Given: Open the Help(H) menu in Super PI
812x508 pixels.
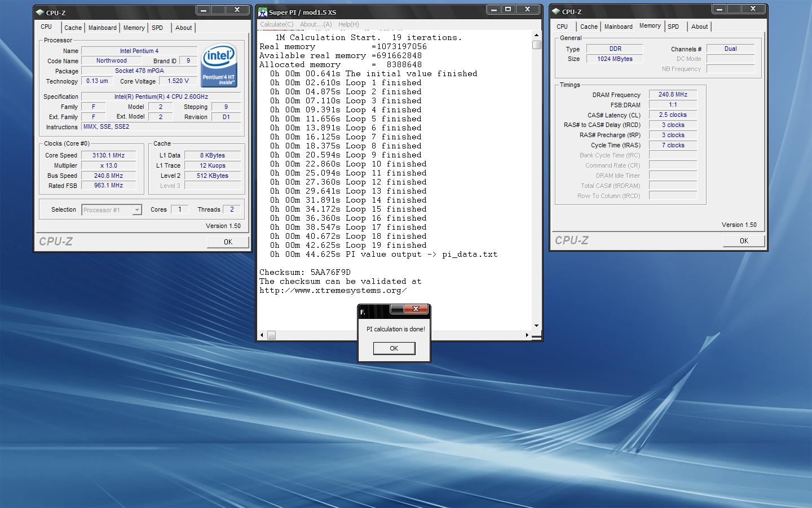Looking at the screenshot, I should 348,24.
